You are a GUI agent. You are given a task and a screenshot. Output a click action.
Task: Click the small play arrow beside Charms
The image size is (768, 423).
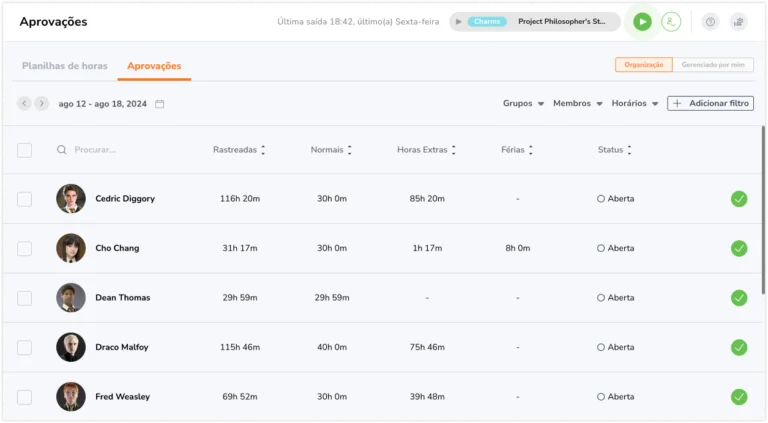(458, 22)
